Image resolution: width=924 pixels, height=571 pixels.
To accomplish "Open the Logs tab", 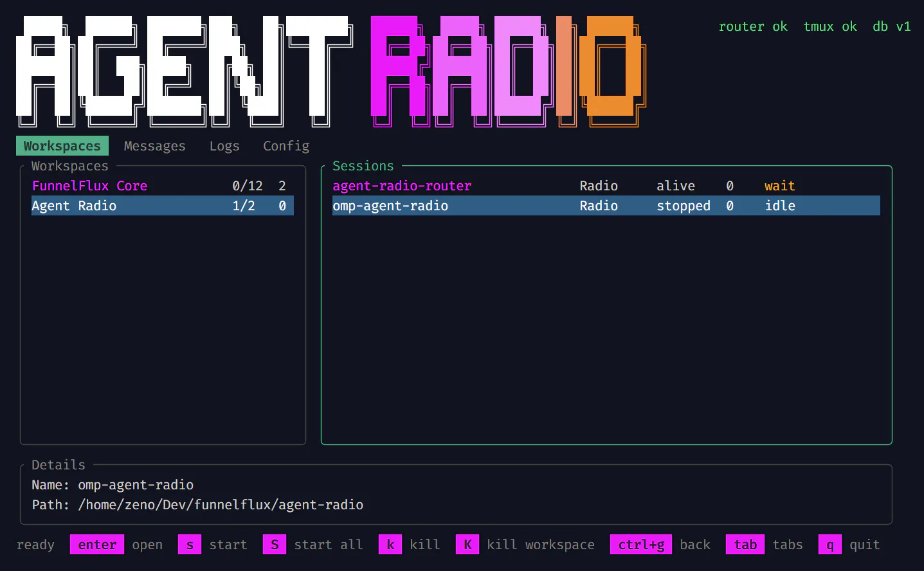I will (x=224, y=146).
